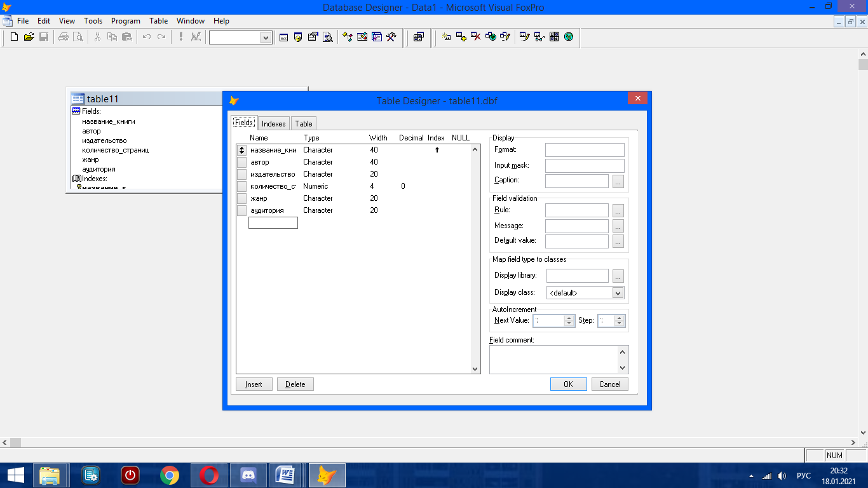868x488 pixels.
Task: Select the row button for field автор
Action: tap(241, 162)
